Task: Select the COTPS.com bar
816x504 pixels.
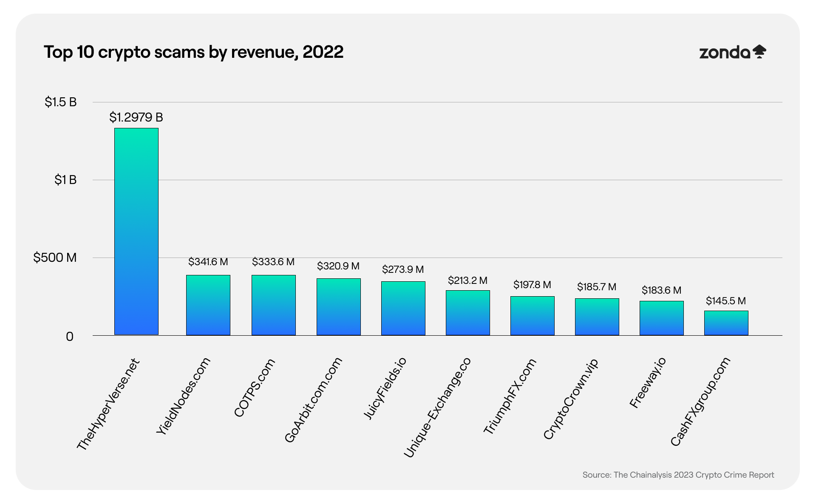Action: 273,305
